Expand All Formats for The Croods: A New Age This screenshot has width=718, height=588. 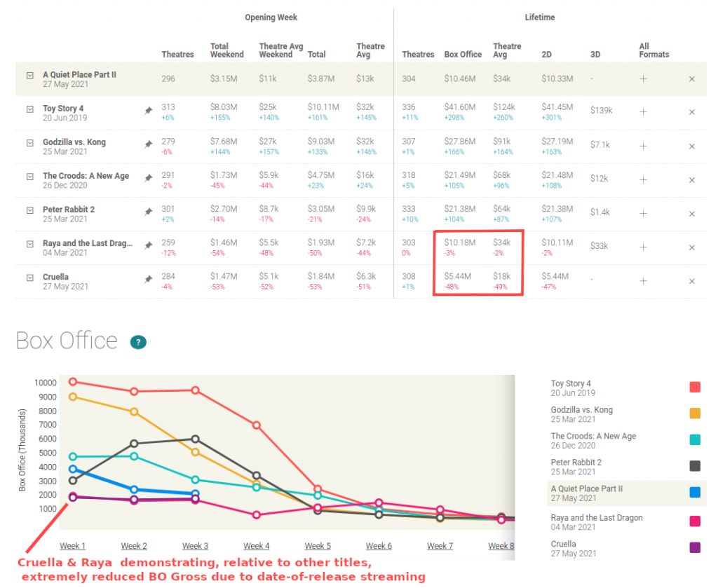(x=644, y=180)
